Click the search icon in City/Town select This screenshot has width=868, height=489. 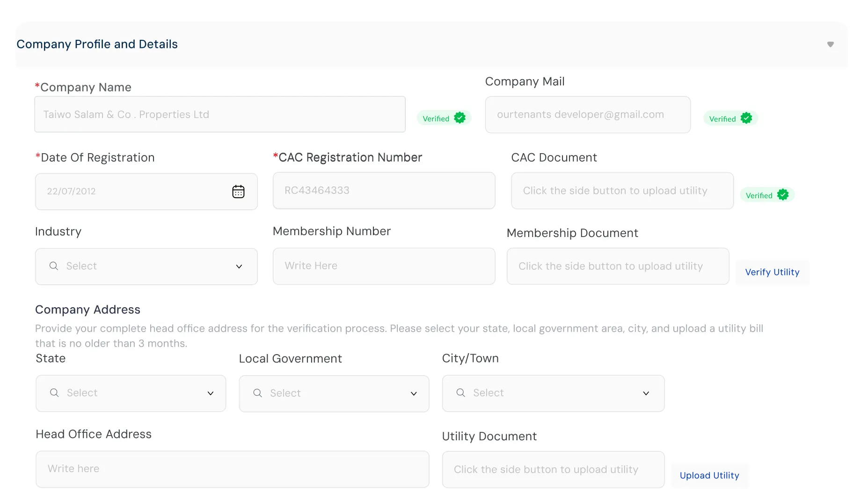(460, 393)
